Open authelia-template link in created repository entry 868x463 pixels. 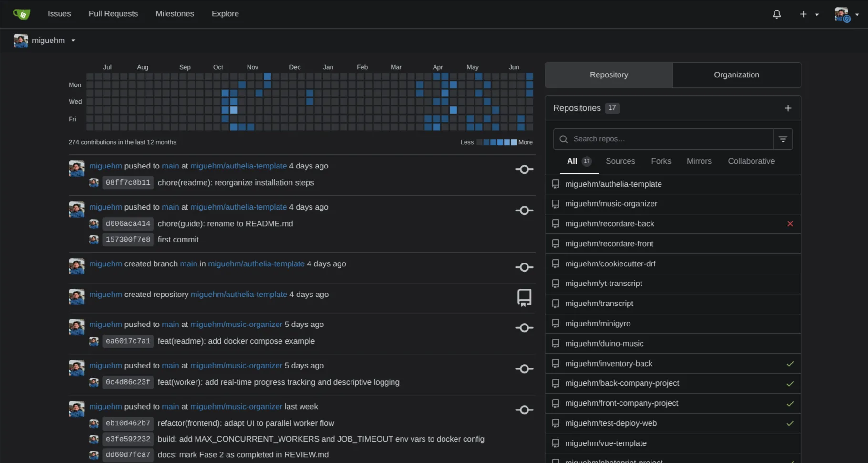coord(239,295)
